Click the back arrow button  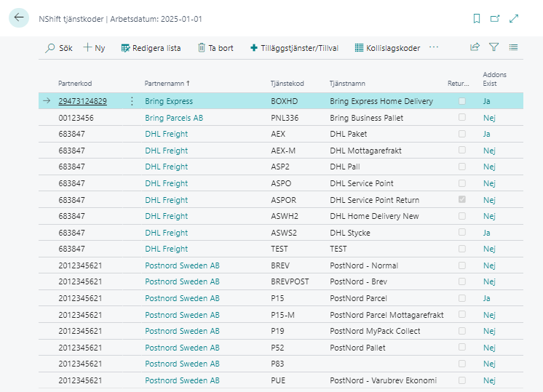19,18
